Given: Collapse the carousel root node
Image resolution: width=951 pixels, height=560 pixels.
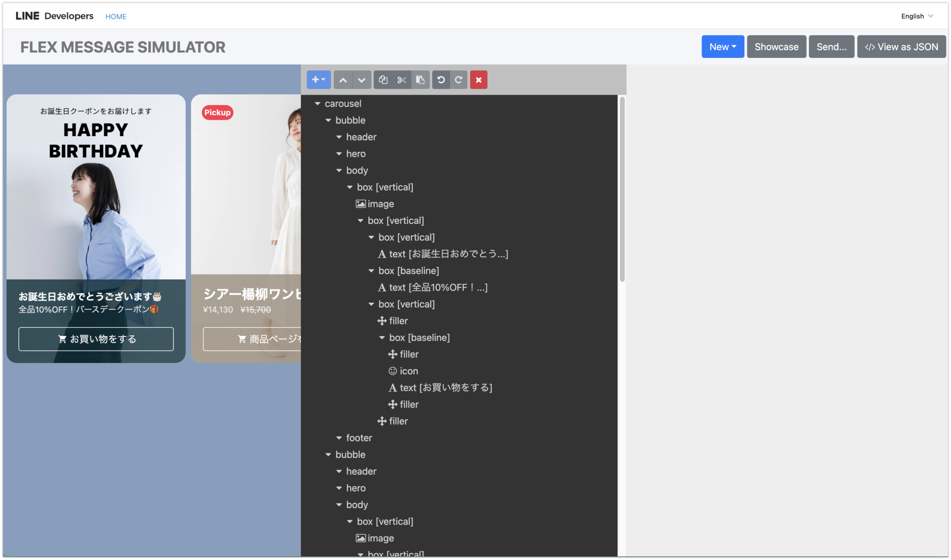Looking at the screenshot, I should point(318,103).
